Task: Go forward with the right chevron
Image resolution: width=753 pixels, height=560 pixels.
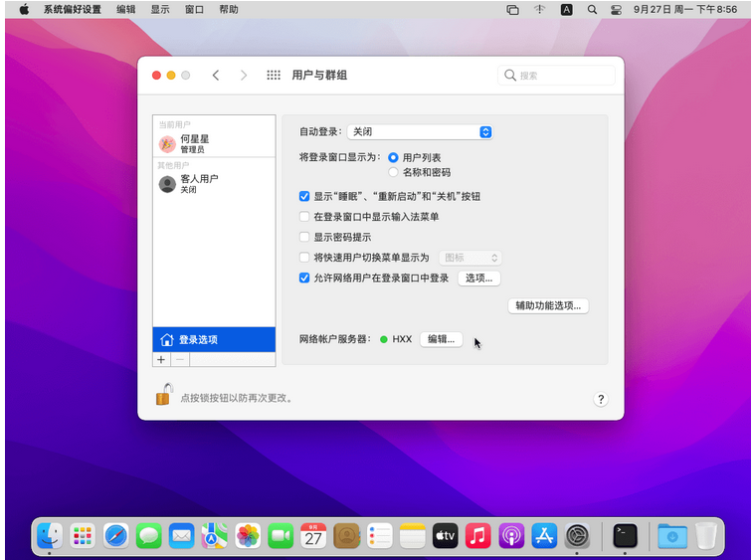Action: 244,75
